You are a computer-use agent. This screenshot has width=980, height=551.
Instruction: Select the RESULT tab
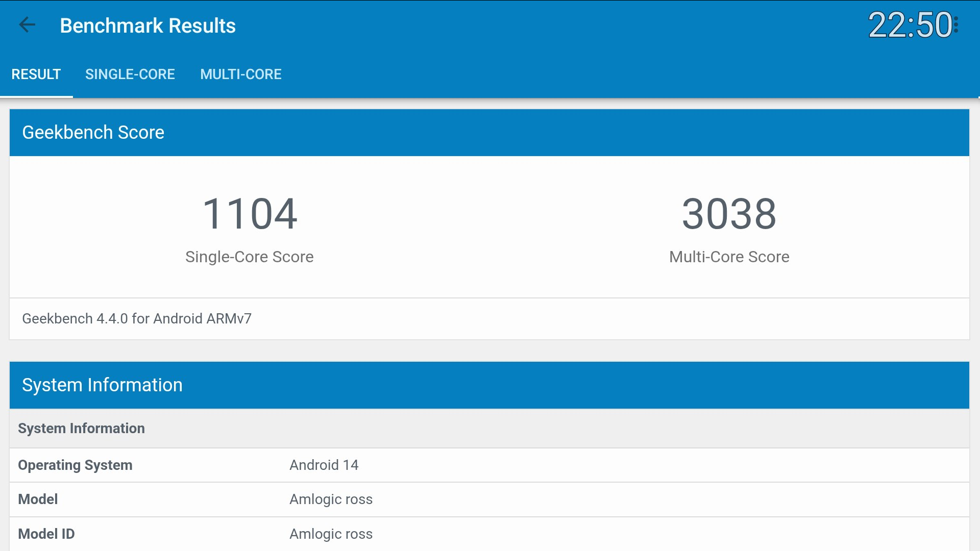[x=36, y=74]
